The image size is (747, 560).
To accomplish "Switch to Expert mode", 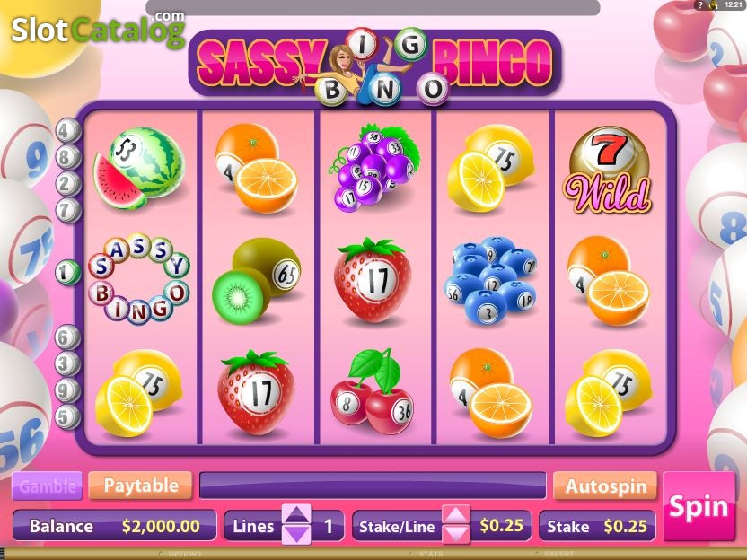I will (x=556, y=555).
